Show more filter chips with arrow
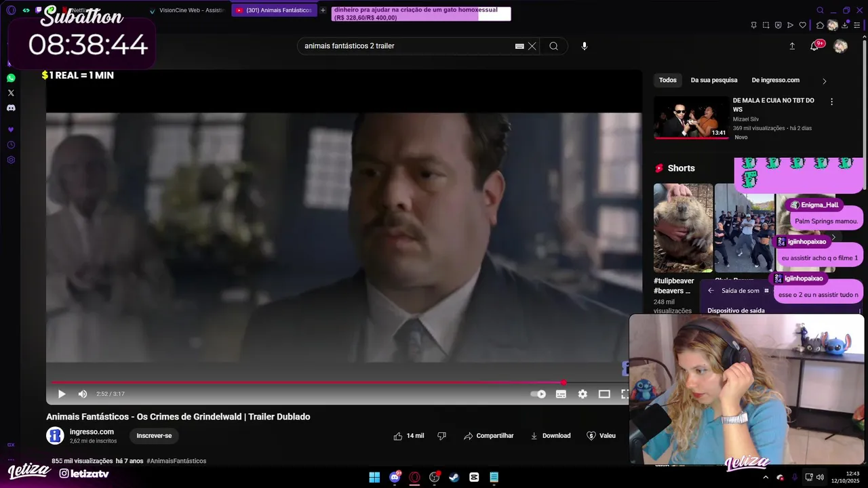The width and height of the screenshot is (868, 488). pyautogui.click(x=825, y=81)
